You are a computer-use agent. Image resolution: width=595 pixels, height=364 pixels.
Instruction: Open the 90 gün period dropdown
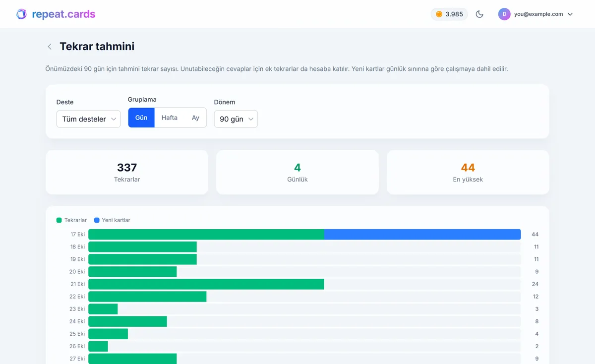[x=236, y=119]
